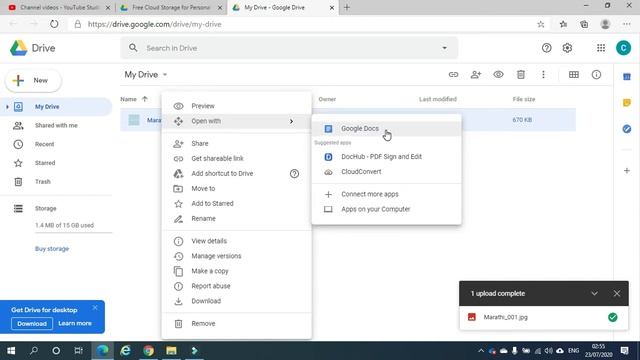The height and width of the screenshot is (360, 640).
Task: Select Rename in context menu
Action: (236, 219)
